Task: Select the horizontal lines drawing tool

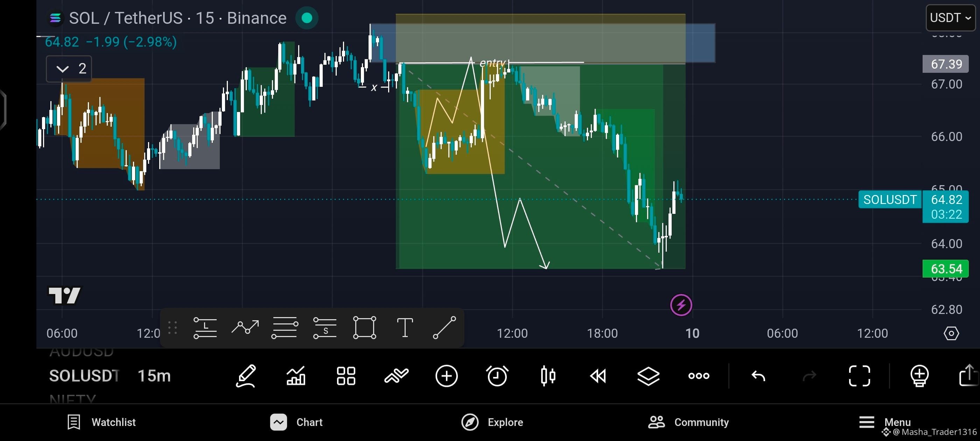Action: [285, 328]
